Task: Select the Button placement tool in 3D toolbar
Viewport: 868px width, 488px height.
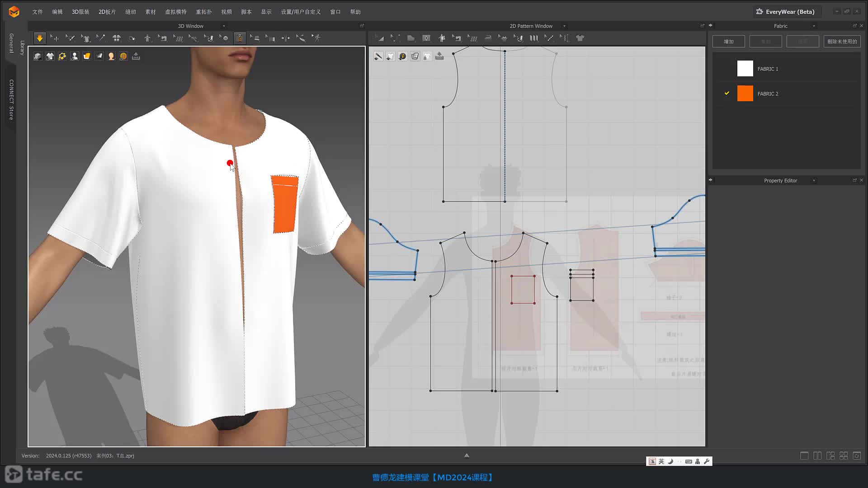Action: click(x=224, y=38)
